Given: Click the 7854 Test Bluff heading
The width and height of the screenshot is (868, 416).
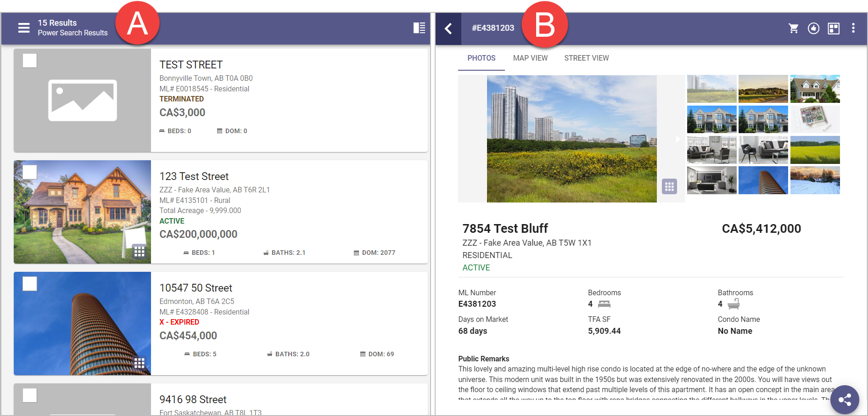Looking at the screenshot, I should click(505, 229).
